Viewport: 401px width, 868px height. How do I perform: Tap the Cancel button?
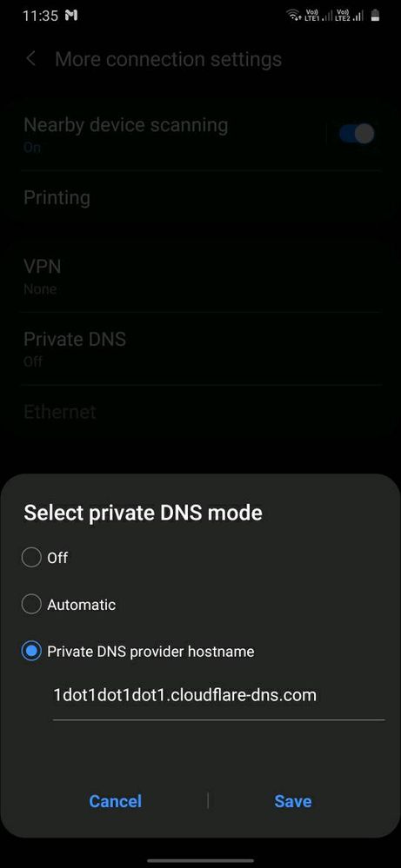tap(115, 801)
